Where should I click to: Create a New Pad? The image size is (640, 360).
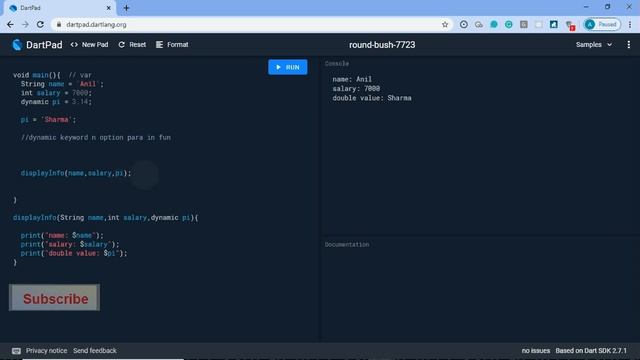pos(89,44)
